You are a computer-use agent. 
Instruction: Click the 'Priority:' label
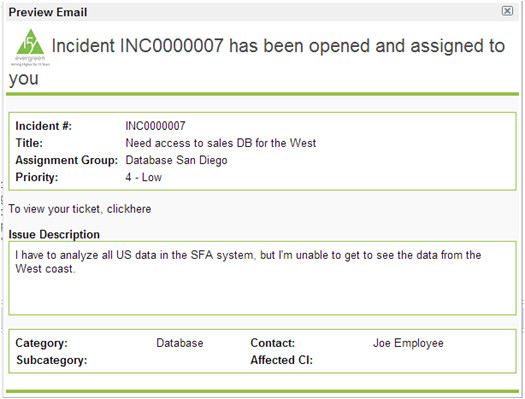37,177
